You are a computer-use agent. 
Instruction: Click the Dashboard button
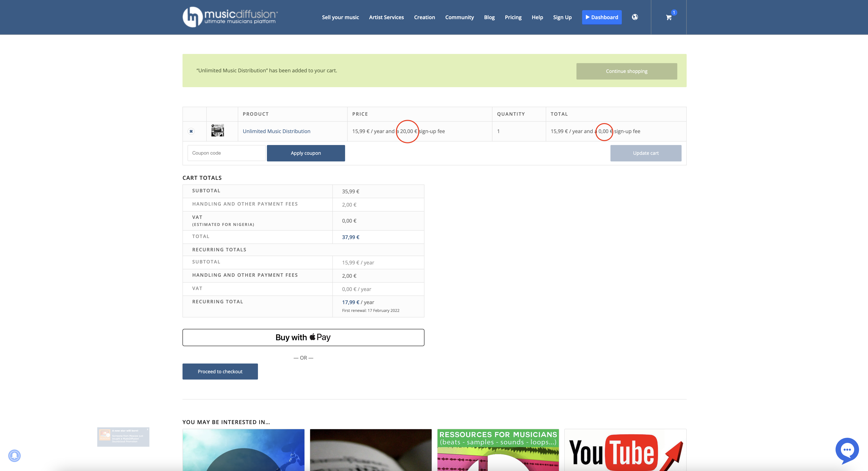tap(602, 17)
